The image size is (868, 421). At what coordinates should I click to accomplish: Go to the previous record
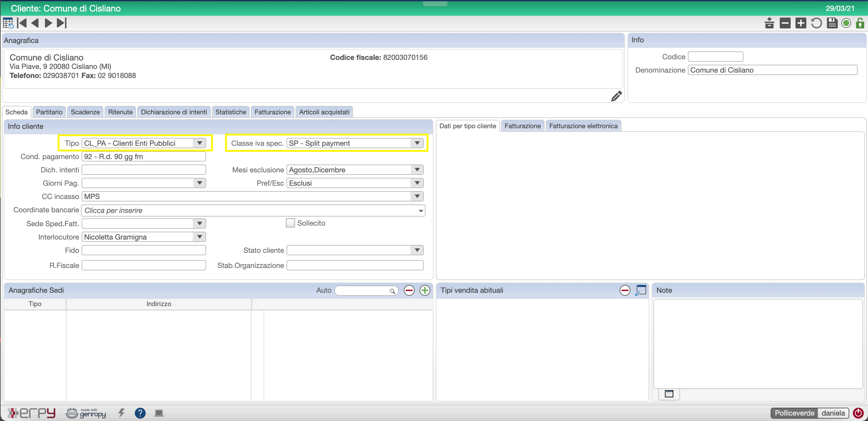35,23
